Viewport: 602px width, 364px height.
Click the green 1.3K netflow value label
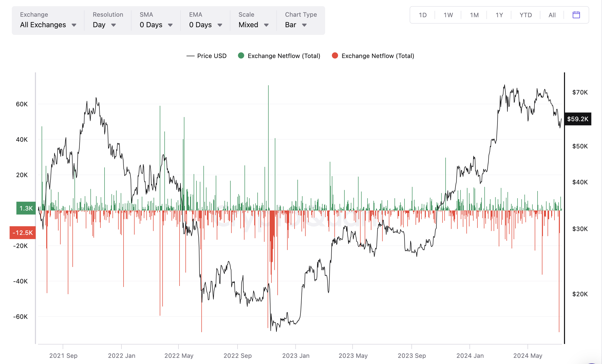(x=26, y=208)
